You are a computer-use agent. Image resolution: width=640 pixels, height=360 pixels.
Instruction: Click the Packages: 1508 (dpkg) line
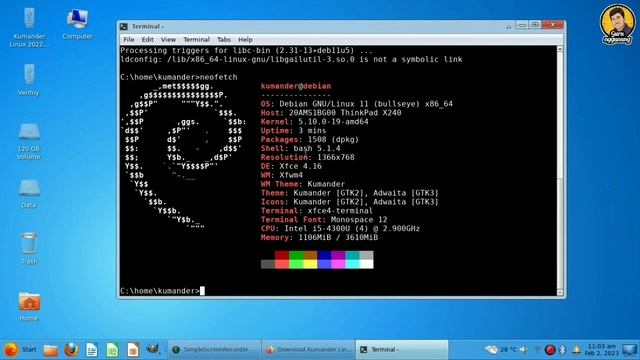[310, 140]
